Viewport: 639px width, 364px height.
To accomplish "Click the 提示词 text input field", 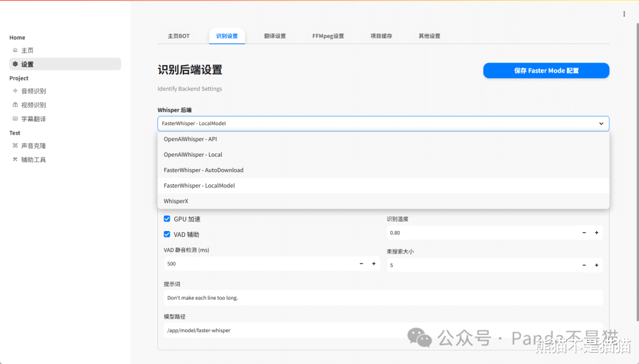I will point(383,298).
